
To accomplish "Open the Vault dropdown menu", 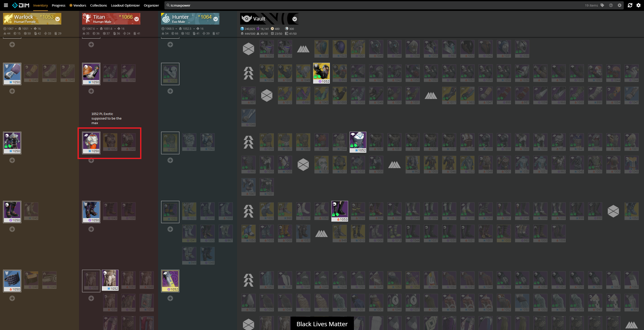I will point(295,19).
